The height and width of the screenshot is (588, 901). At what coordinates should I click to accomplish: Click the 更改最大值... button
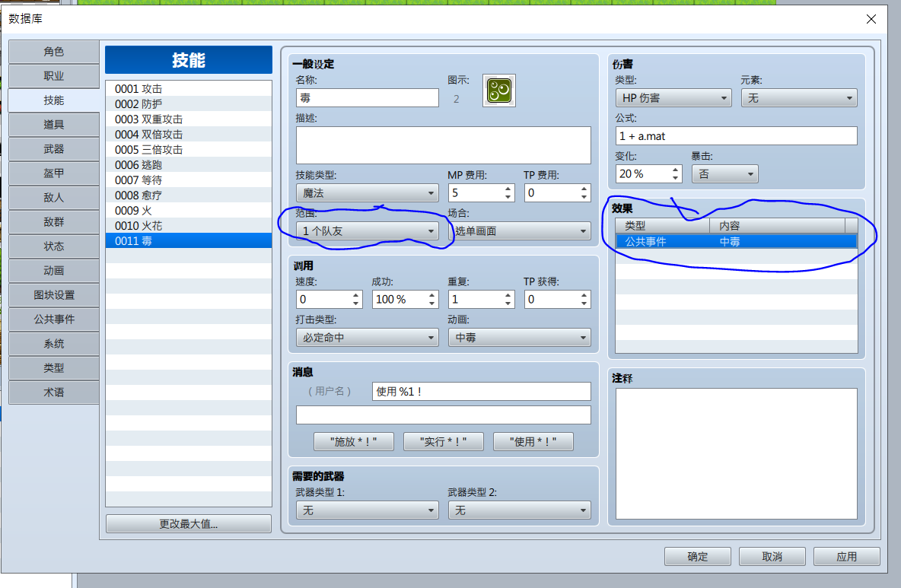(189, 523)
